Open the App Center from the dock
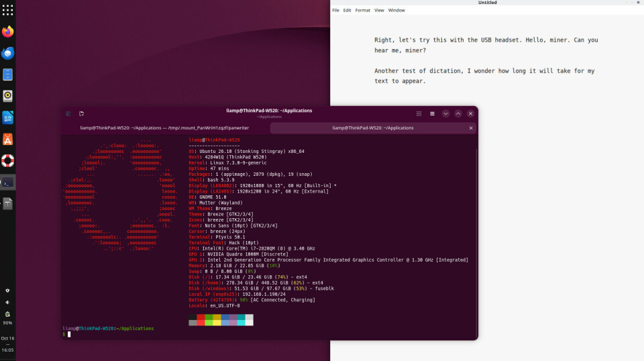 7,139
